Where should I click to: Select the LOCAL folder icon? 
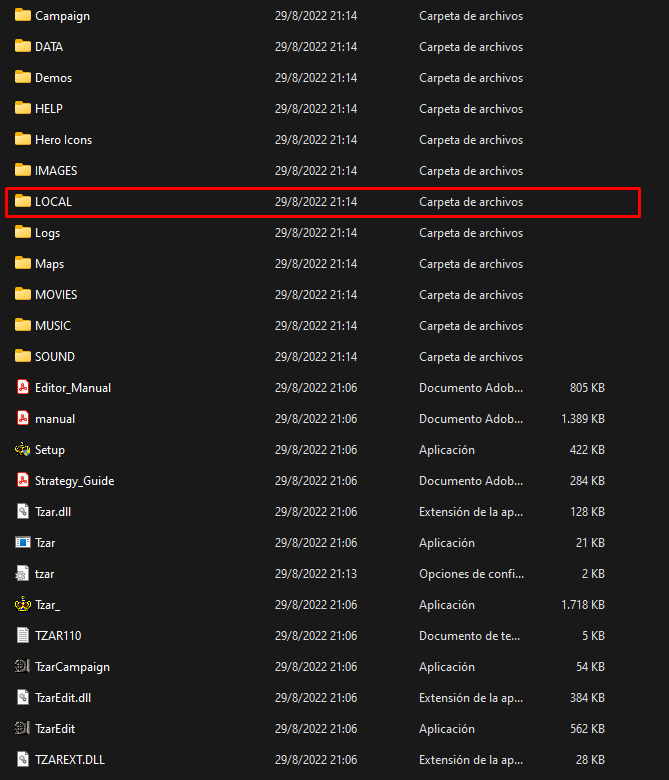23,201
